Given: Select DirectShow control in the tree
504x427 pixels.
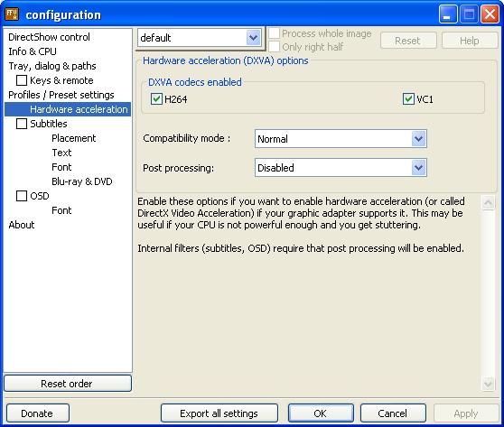Looking at the screenshot, I should (49, 37).
